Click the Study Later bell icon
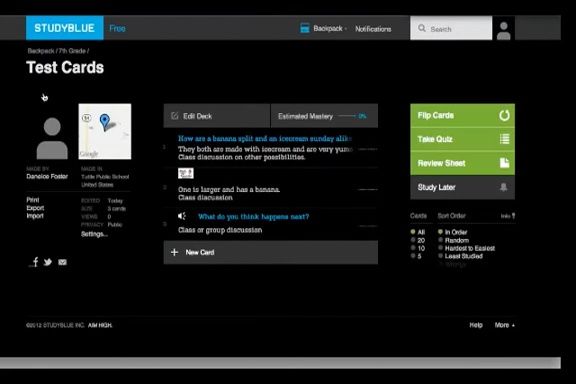576x384 pixels. point(504,187)
